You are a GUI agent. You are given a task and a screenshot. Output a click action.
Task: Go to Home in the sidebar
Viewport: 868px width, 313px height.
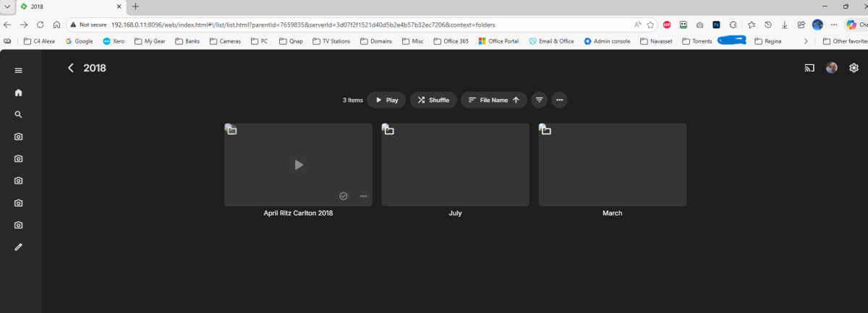[19, 93]
